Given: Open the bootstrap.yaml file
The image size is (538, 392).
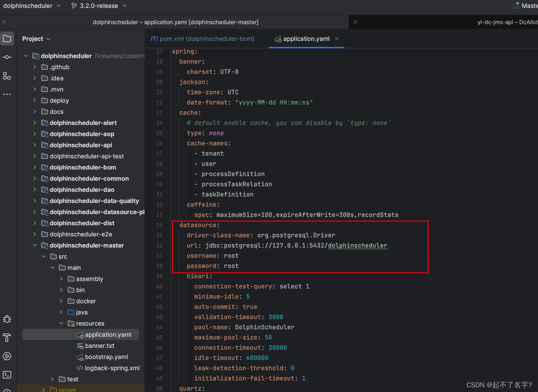Looking at the screenshot, I should pos(106,357).
